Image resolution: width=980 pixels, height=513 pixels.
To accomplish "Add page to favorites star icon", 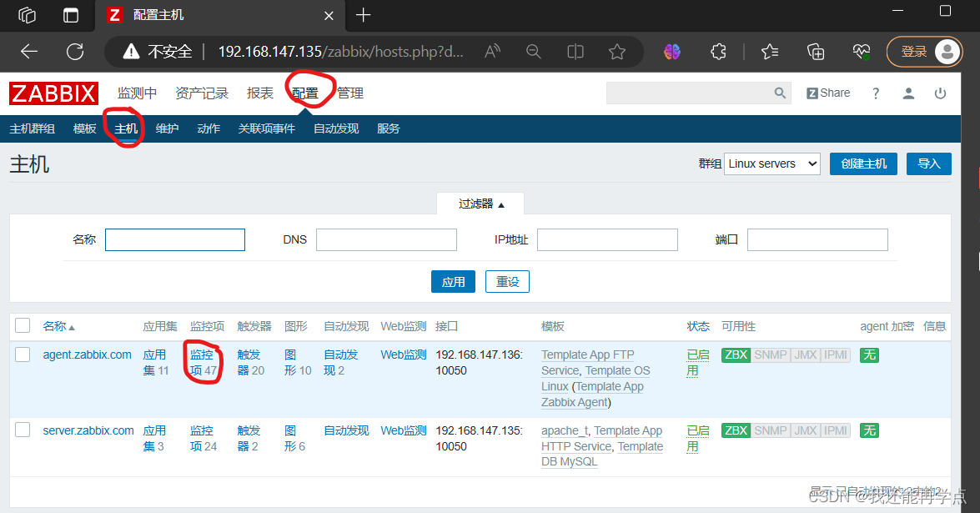I will point(617,52).
